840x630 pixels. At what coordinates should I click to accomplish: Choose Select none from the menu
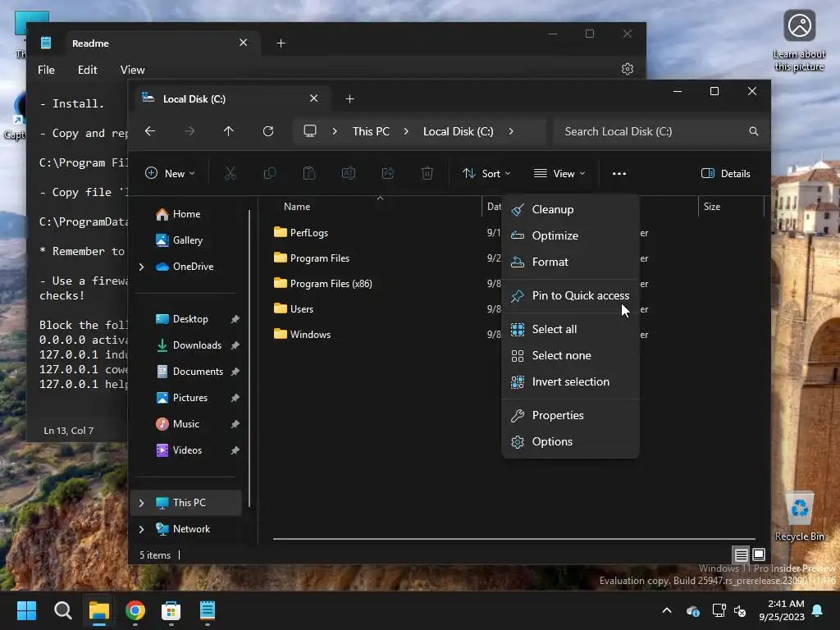571,356
